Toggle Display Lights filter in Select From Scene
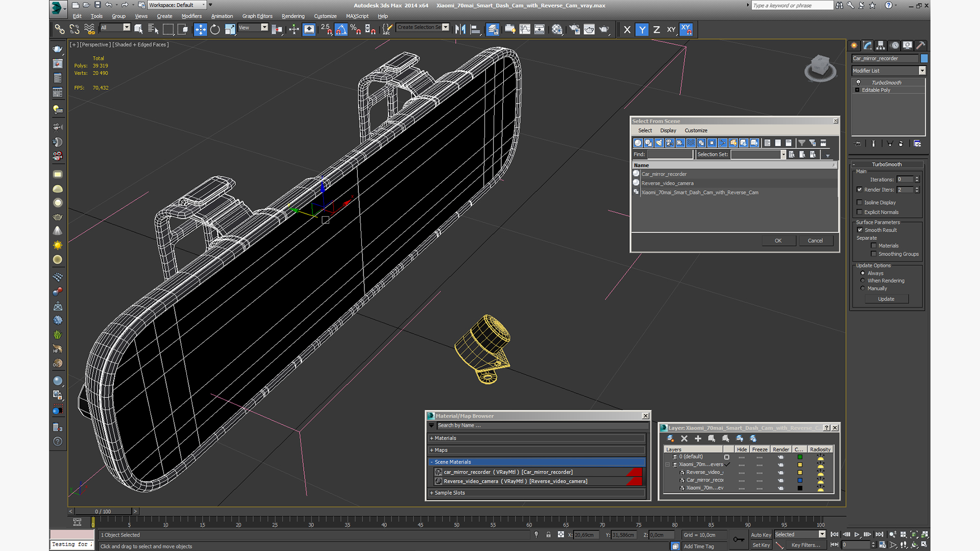Screen dimensions: 980x551 coord(659,143)
